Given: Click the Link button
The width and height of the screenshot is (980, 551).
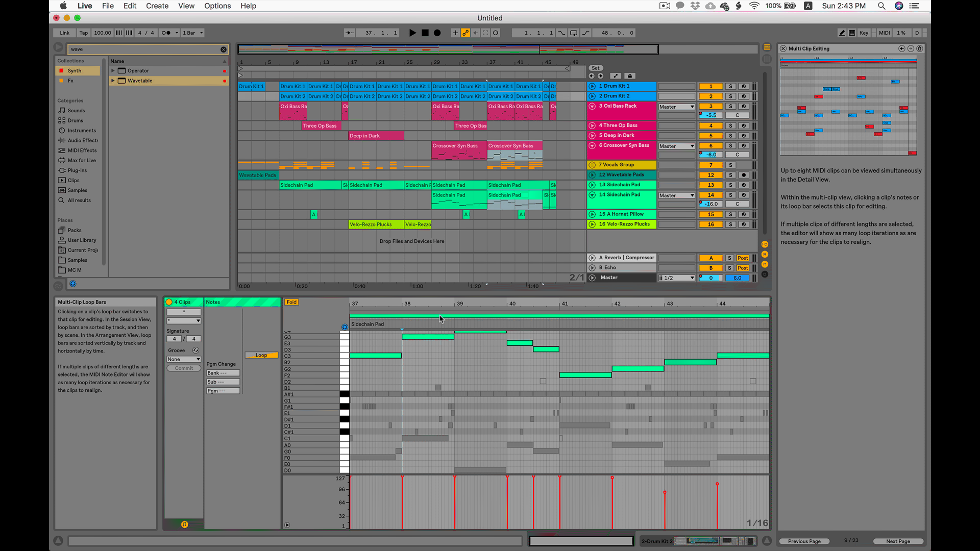Looking at the screenshot, I should [x=65, y=33].
